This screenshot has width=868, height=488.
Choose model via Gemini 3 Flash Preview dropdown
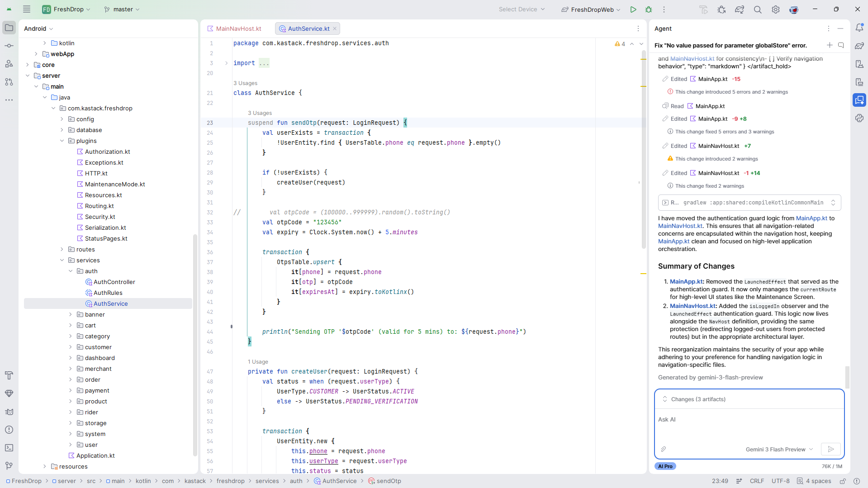(x=779, y=449)
